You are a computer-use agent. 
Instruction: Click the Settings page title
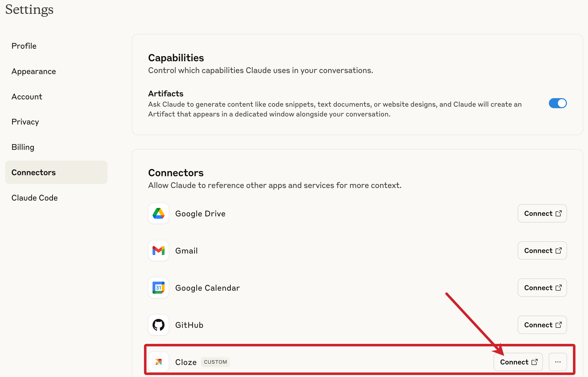point(29,10)
